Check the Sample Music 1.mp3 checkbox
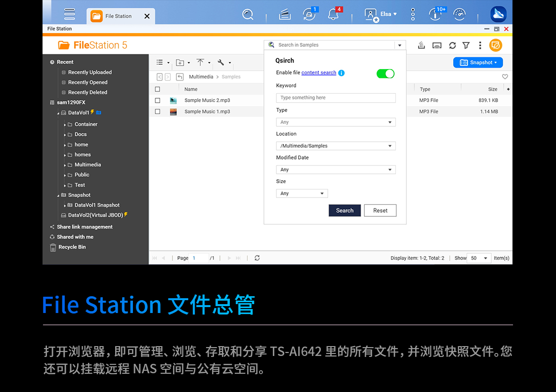The height and width of the screenshot is (392, 556). (158, 112)
